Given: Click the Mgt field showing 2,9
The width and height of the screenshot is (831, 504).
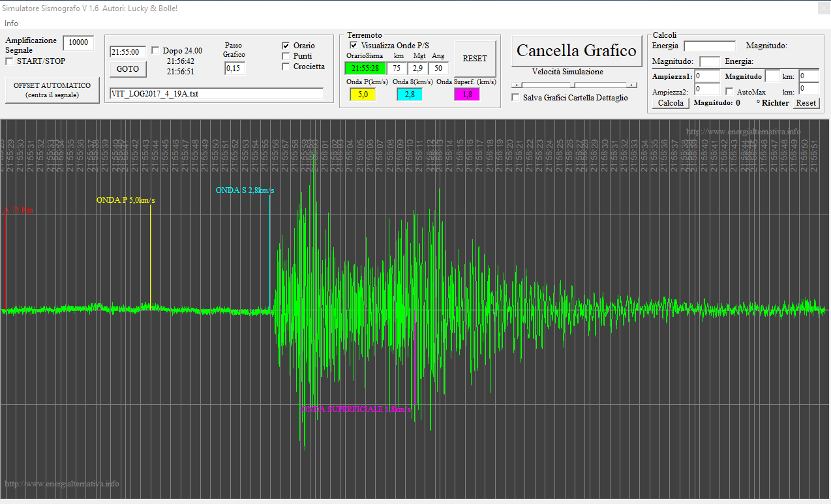Looking at the screenshot, I should click(x=417, y=68).
